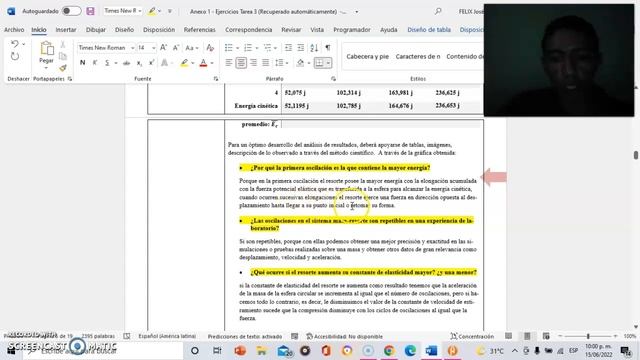Viewport: 640px width, 360px height.
Task: Expand the underline style dropdown arrow
Action: coord(116,63)
